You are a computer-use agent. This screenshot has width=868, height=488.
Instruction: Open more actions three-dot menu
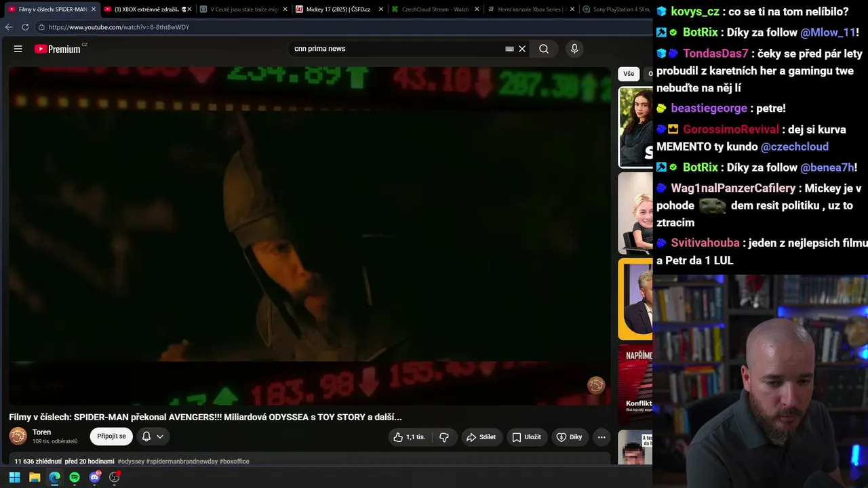coord(601,437)
